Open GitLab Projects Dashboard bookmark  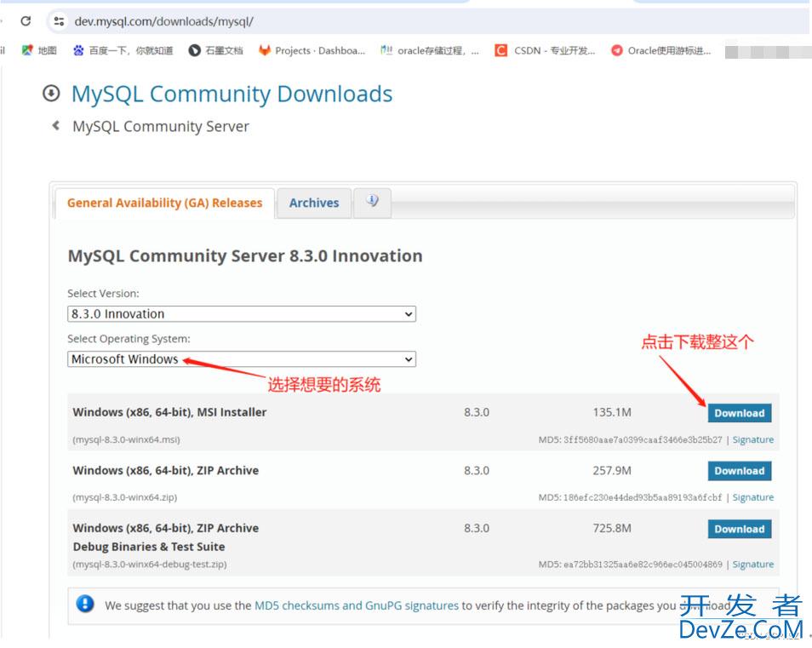pos(312,50)
